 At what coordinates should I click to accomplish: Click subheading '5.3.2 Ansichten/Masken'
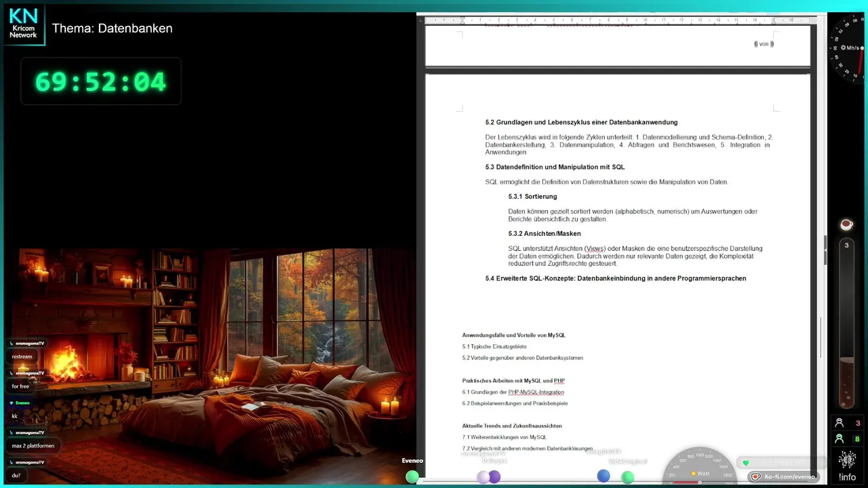pos(544,234)
